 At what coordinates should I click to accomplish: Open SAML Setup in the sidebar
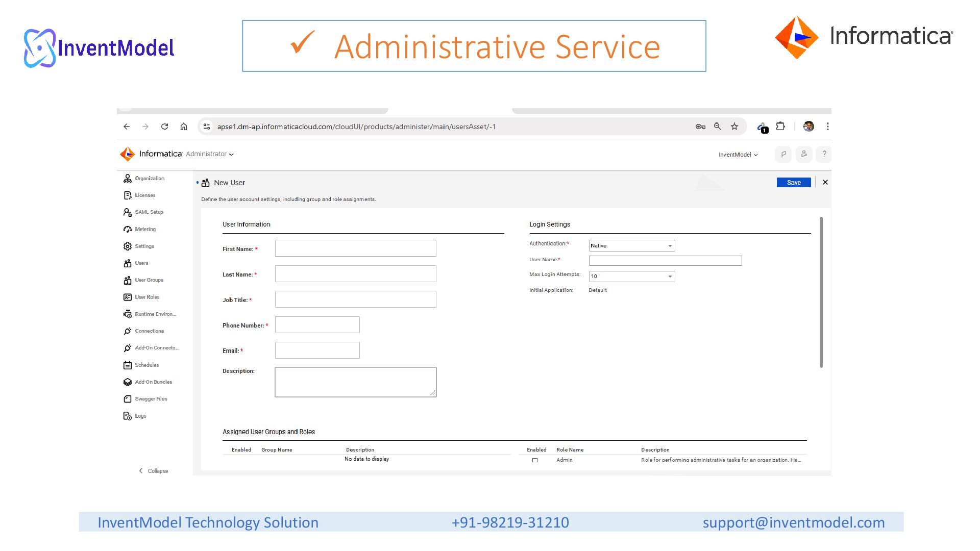pyautogui.click(x=143, y=212)
